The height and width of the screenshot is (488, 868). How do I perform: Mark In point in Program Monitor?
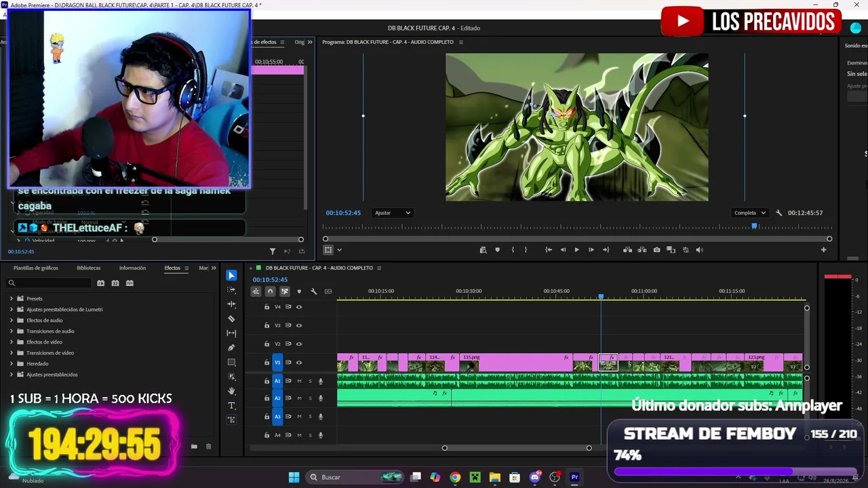click(x=512, y=249)
